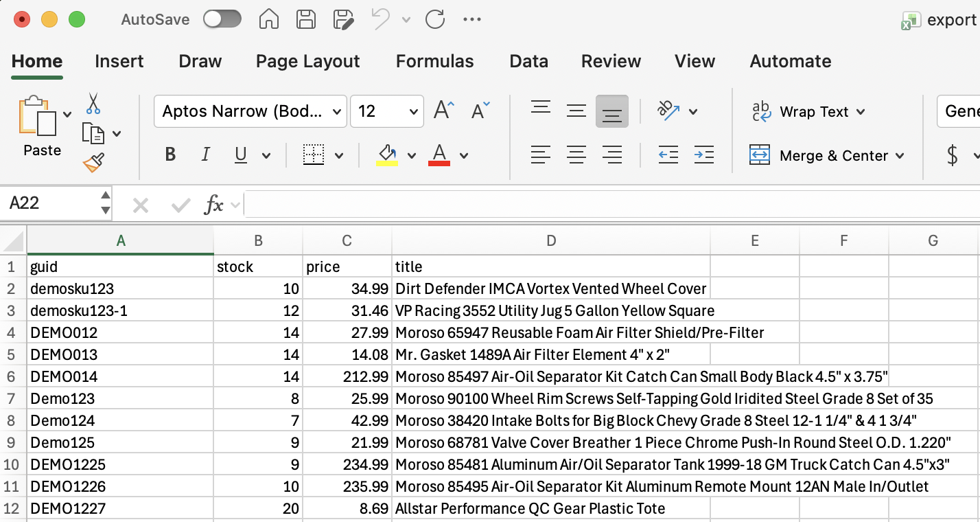Click the Name Box showing A22
Viewport: 980px width, 522px height.
49,203
